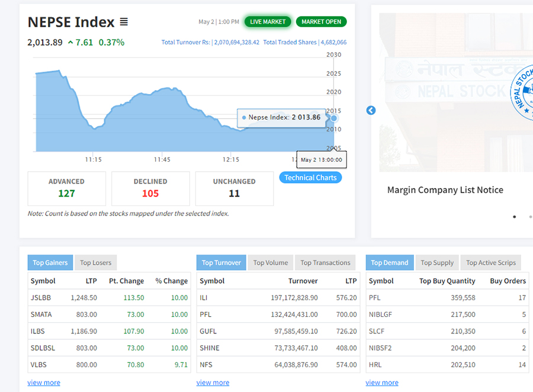Click the carousel previous arrow icon
Viewport: 533px width, 392px height.
(x=371, y=110)
